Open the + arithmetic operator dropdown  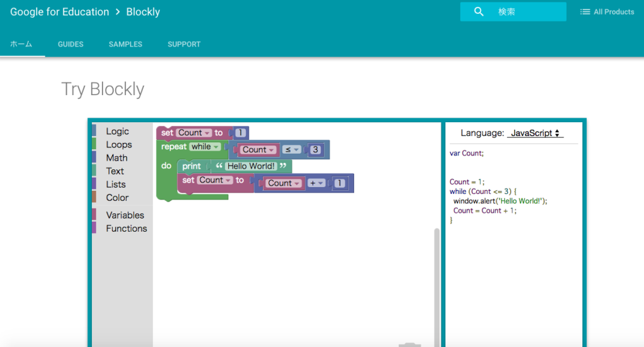(x=316, y=183)
